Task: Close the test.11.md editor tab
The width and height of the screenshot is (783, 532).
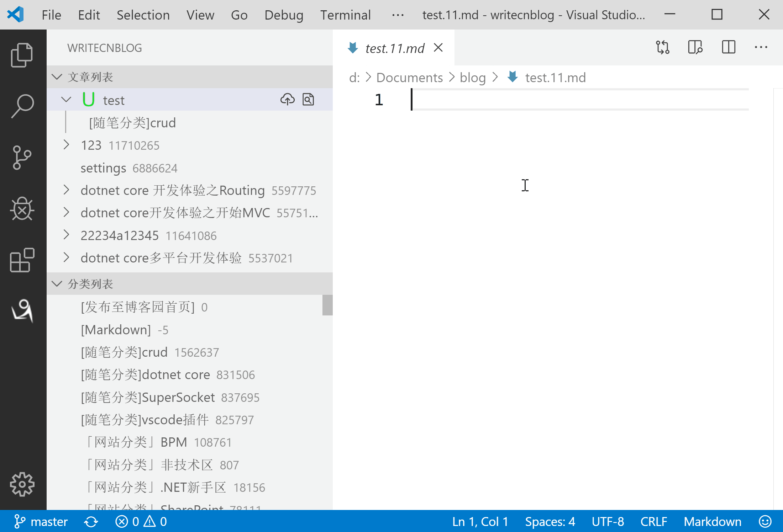Action: (x=438, y=48)
